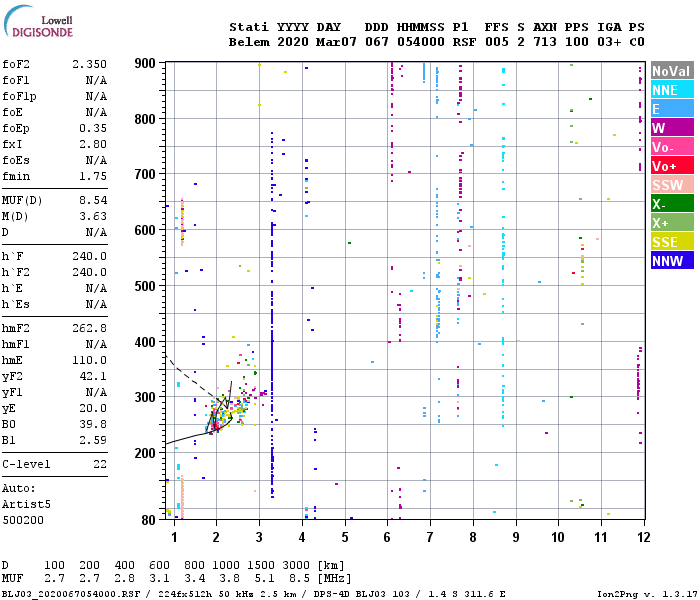Click the SSW salmon legend swatch

pos(672,185)
